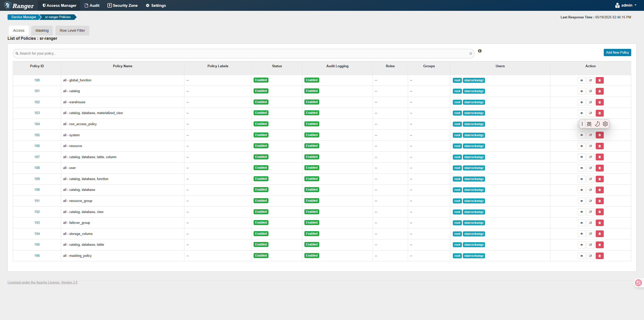Viewport: 644px width, 320px height.
Task: Delete policy 186 all - resource
Action: (599, 146)
